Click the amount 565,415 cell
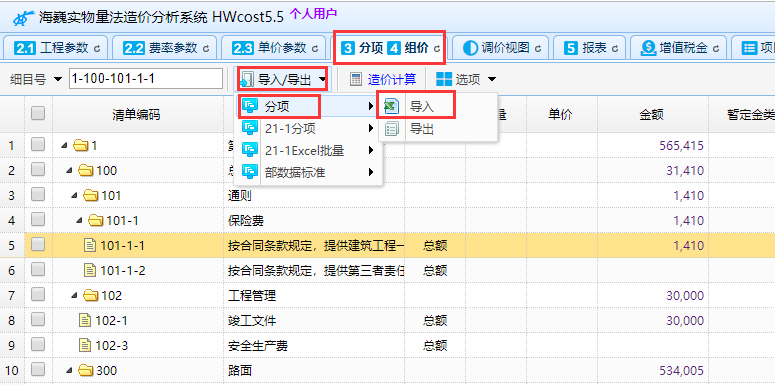Viewport: 775px width, 385px height. (652, 146)
